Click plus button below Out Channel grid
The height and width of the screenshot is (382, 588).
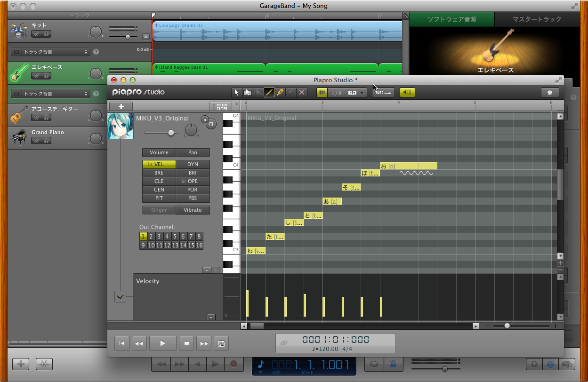207,270
